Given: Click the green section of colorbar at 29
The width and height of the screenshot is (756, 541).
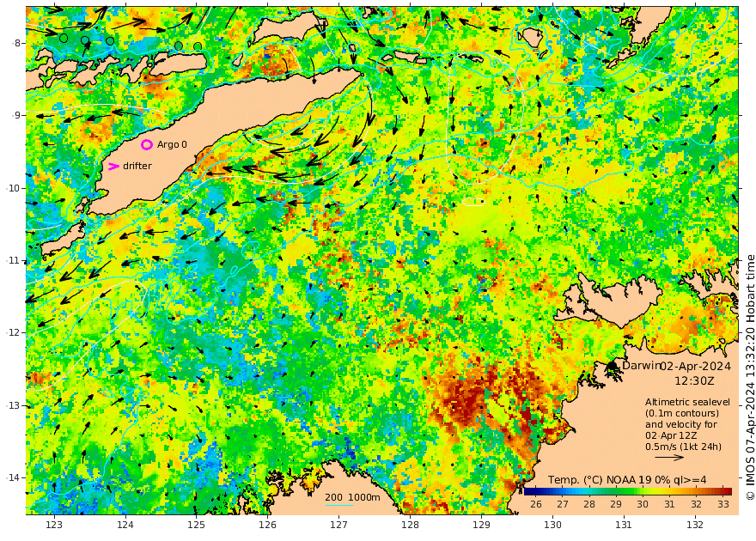Looking at the screenshot, I should [x=616, y=491].
